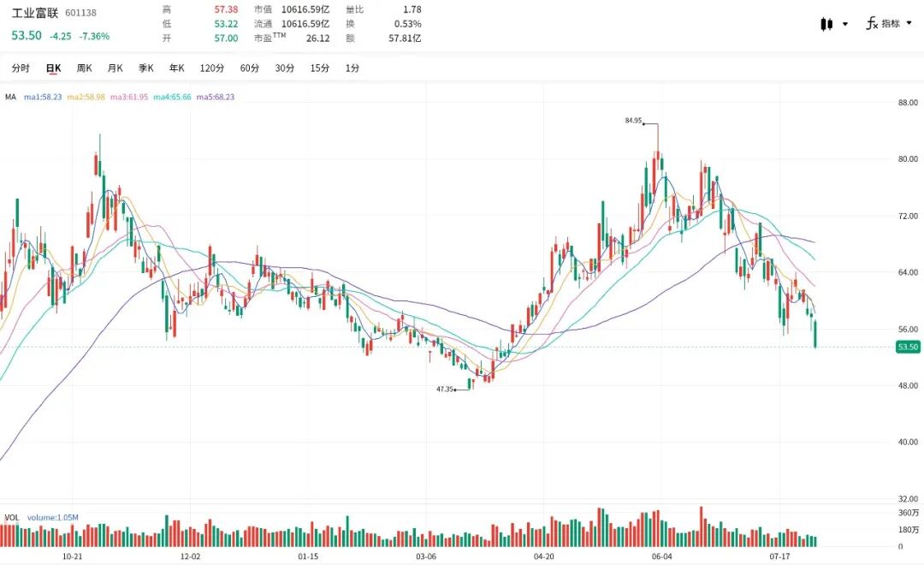This screenshot has width=924, height=565.
Task: Select the 120分 interval tab
Action: click(x=212, y=68)
